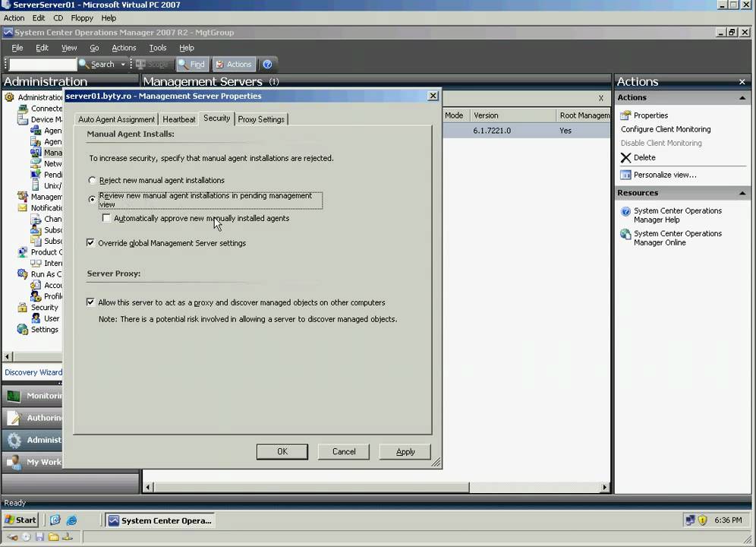Click the Pending Management tree node icon
Viewport: 756px width, 547px height.
(x=36, y=174)
